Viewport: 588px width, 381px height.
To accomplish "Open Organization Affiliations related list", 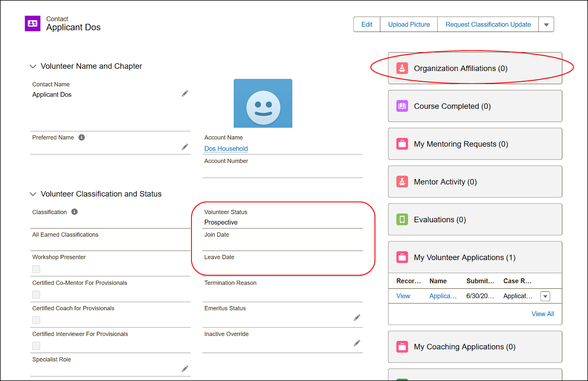I will [460, 68].
